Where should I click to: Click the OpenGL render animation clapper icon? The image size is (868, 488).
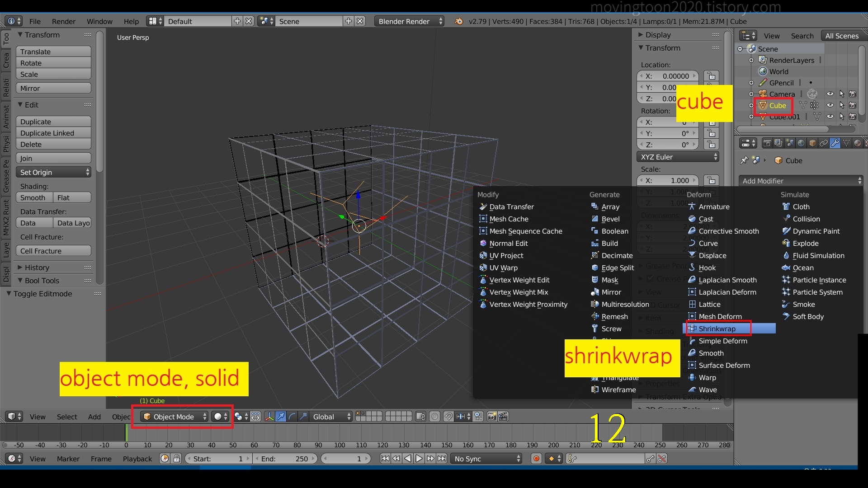tap(503, 417)
